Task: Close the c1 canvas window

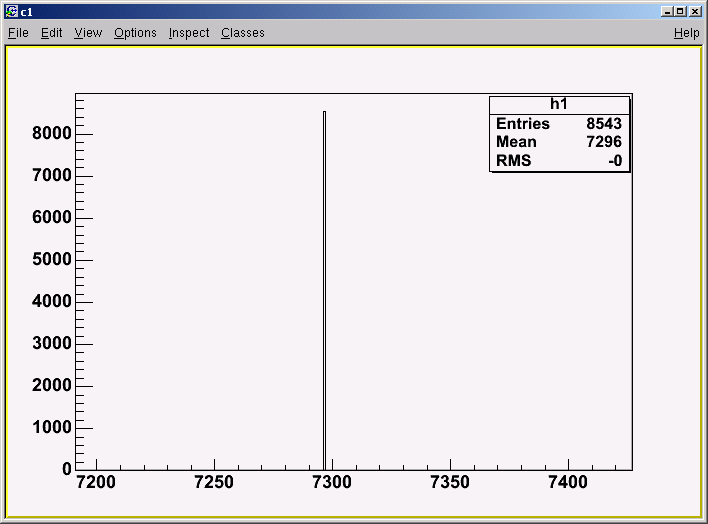Action: click(695, 11)
